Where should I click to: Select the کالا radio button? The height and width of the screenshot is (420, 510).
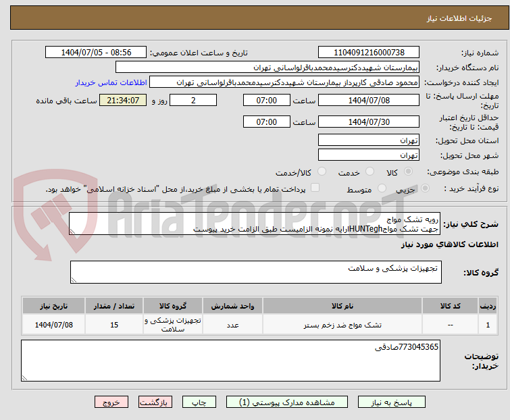coord(408,172)
